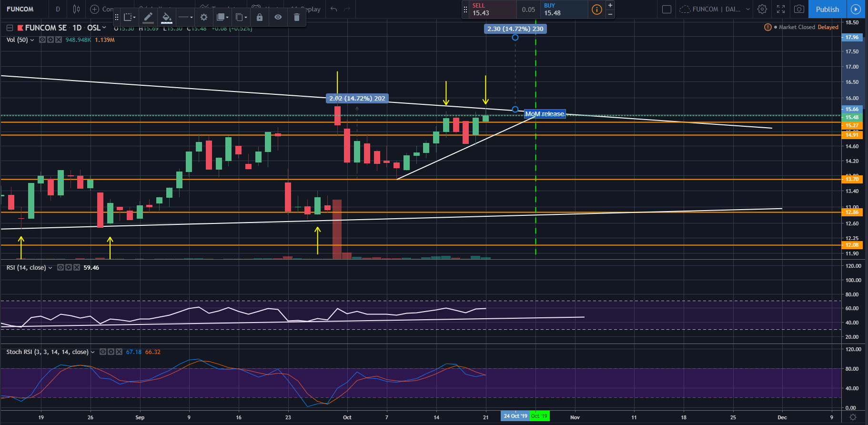Toggle Vol (50) indicator visibility
This screenshot has width=868, height=425.
(x=42, y=40)
